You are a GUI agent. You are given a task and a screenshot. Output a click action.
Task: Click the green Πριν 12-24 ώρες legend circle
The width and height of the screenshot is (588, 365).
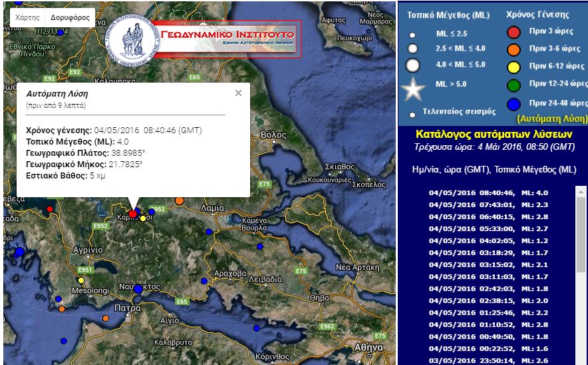click(514, 85)
